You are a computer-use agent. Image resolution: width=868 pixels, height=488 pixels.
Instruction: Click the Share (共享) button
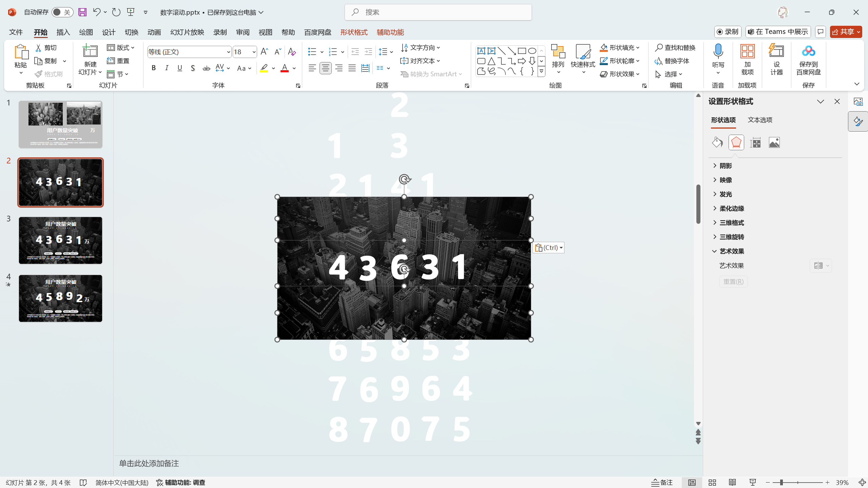tap(846, 32)
